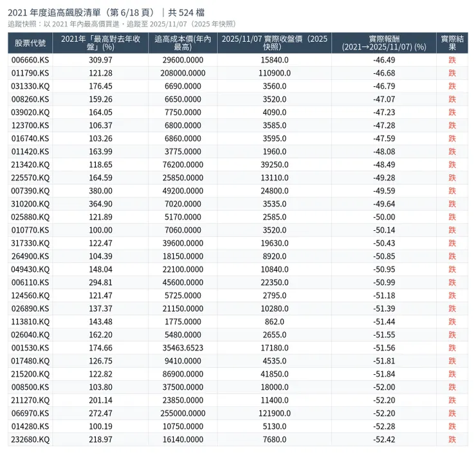Select stock code 124560.KQ
This screenshot has width=476, height=454.
pos(30,296)
